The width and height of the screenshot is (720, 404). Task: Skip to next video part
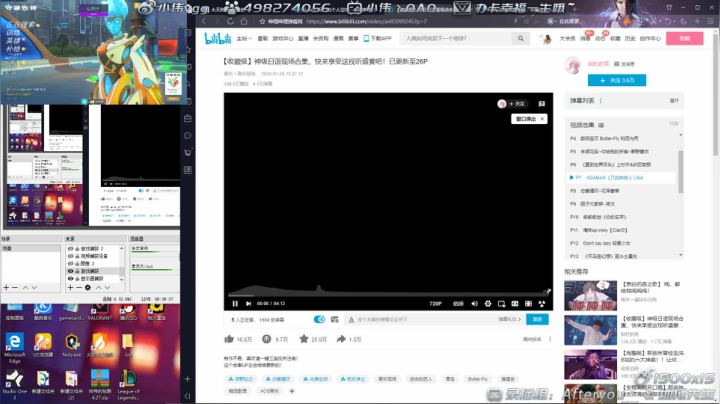(248, 303)
